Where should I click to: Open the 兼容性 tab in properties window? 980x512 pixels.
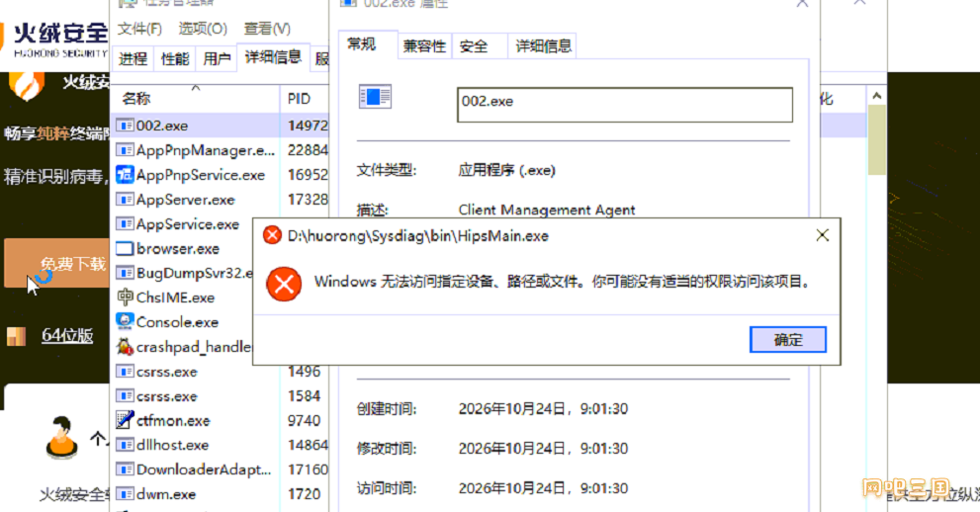click(x=424, y=46)
